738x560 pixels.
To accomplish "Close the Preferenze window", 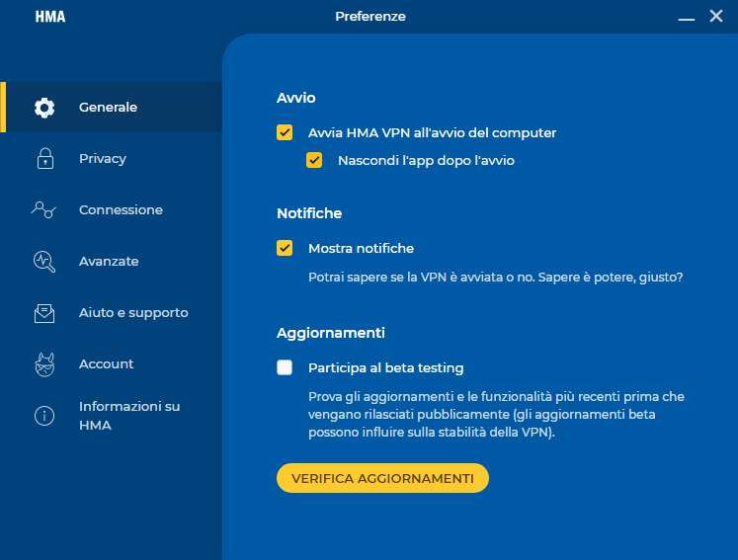I will click(716, 16).
